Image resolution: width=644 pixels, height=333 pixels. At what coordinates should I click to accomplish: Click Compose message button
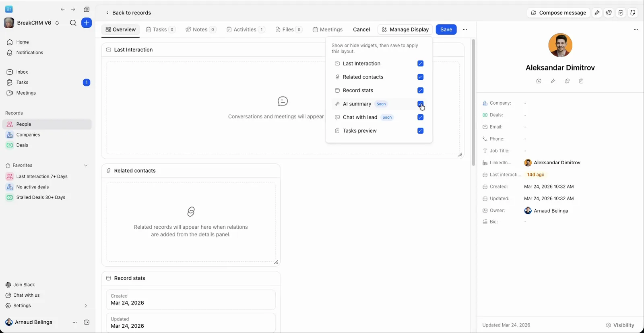point(558,13)
